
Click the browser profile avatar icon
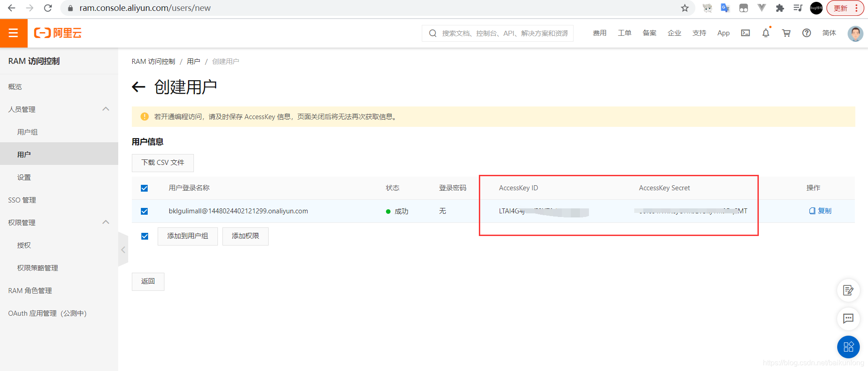[x=816, y=8]
